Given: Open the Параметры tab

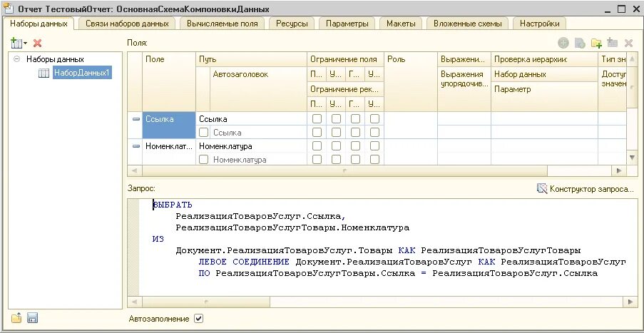Looking at the screenshot, I should pyautogui.click(x=347, y=24).
